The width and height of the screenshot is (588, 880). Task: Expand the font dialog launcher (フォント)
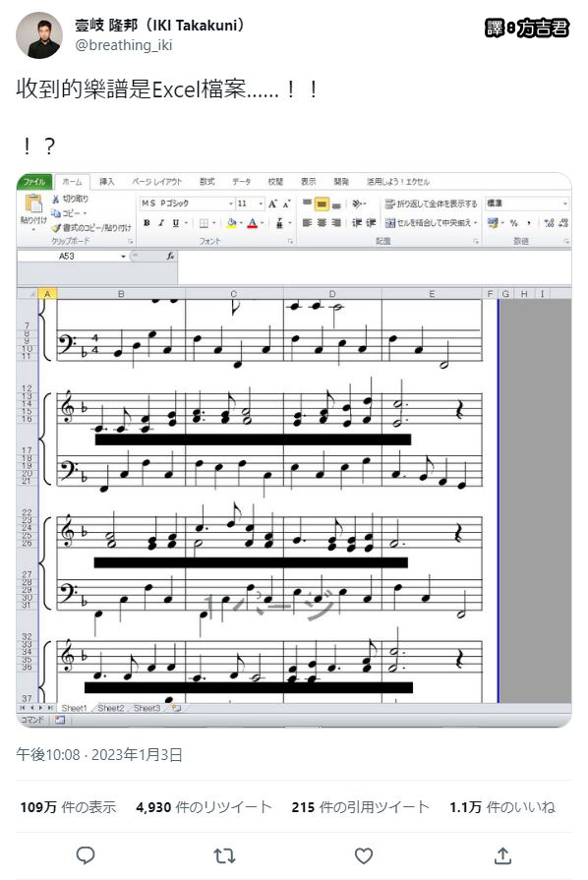pos(291,241)
